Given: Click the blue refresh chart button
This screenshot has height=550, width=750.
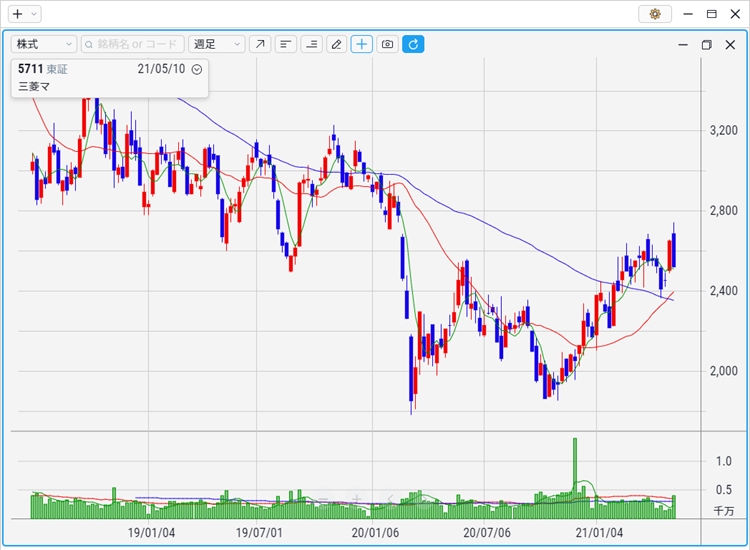Looking at the screenshot, I should (x=413, y=44).
